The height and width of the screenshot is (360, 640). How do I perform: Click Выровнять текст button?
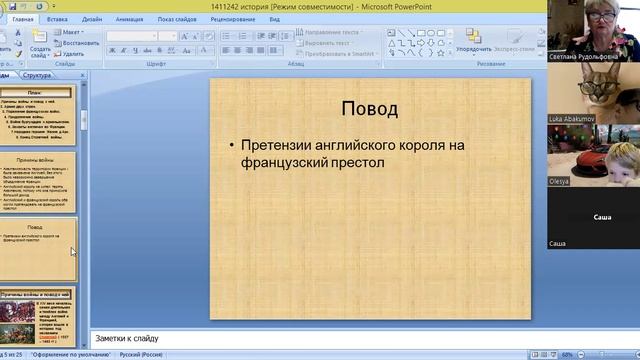click(x=325, y=43)
